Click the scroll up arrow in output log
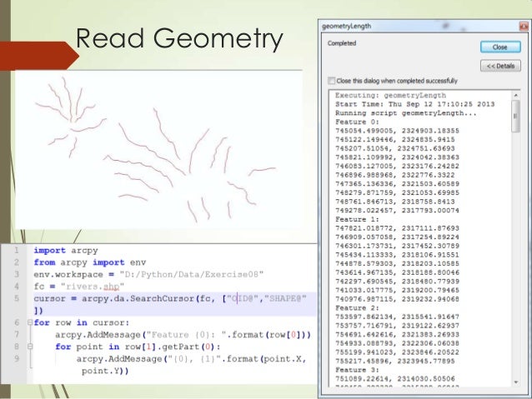The image size is (532, 399). [515, 96]
